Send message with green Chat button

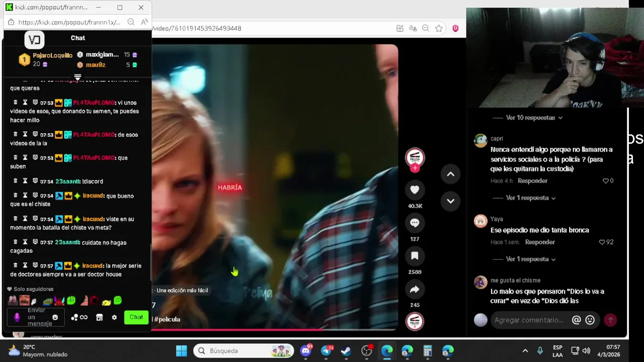point(136,317)
